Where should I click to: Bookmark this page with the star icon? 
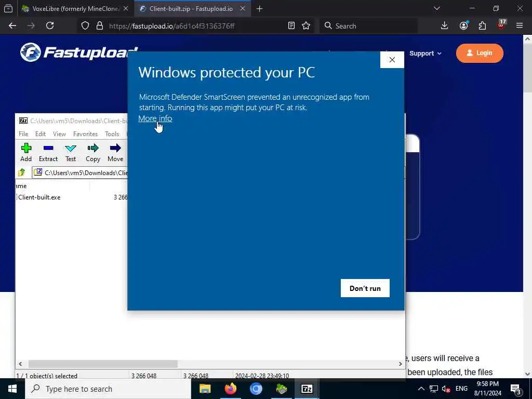(306, 26)
